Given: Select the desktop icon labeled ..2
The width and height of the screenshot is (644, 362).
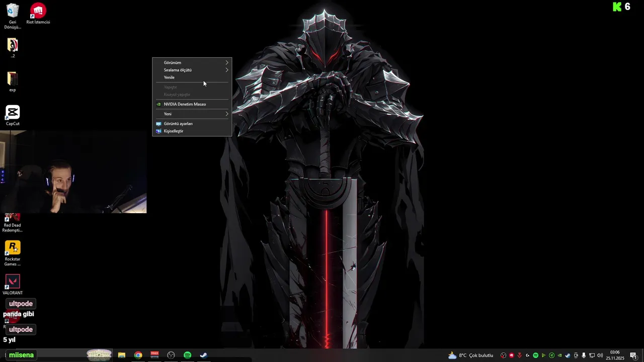Looking at the screenshot, I should (13, 48).
